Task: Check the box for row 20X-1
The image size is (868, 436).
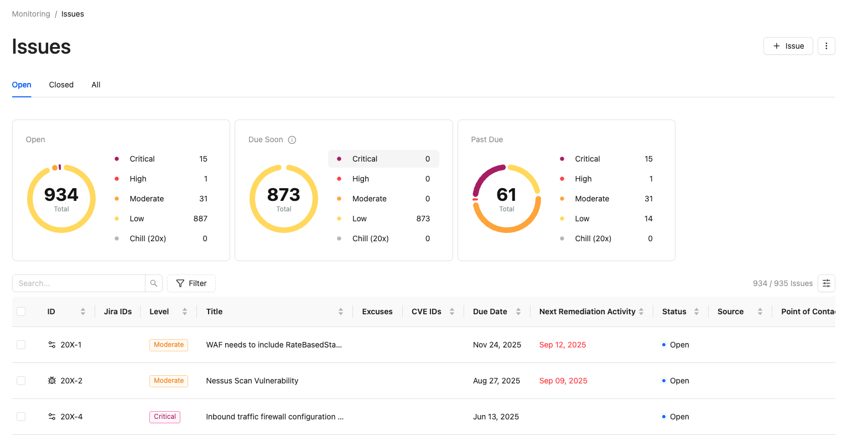Action: tap(21, 345)
